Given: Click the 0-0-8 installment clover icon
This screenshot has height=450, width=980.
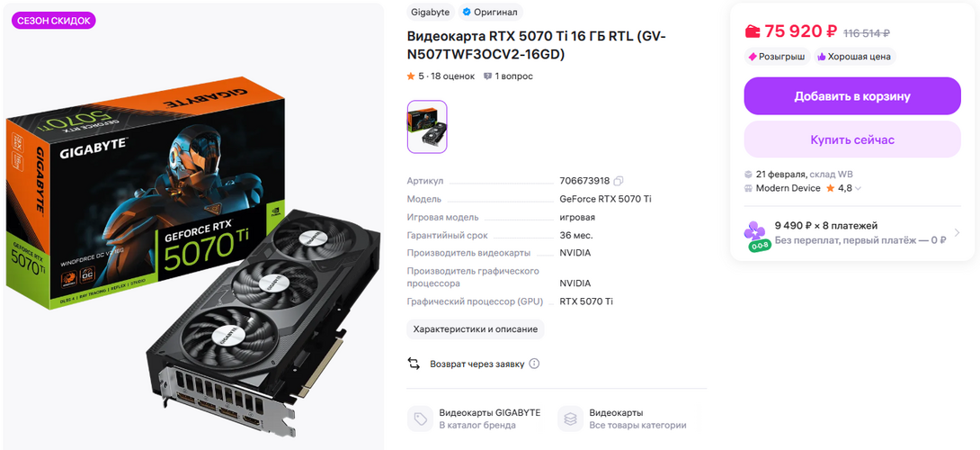Looking at the screenshot, I should click(x=755, y=236).
